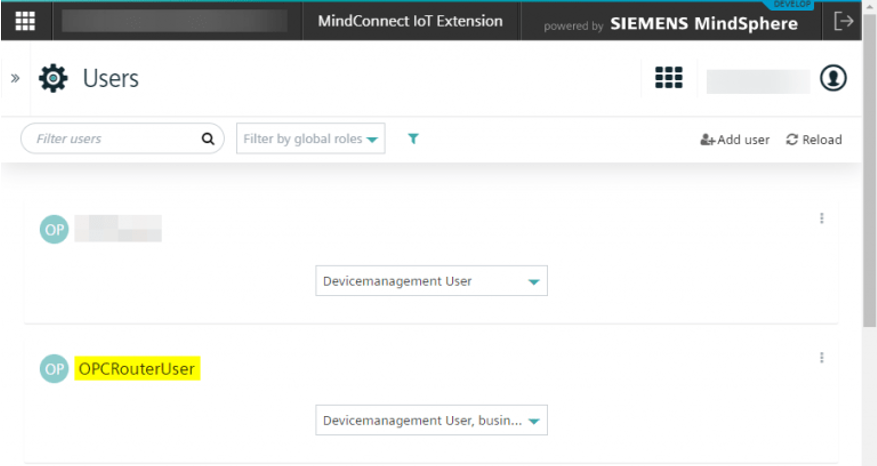Screen dimensions: 877x466
Task: Open the user profile icon menu
Action: (x=833, y=78)
